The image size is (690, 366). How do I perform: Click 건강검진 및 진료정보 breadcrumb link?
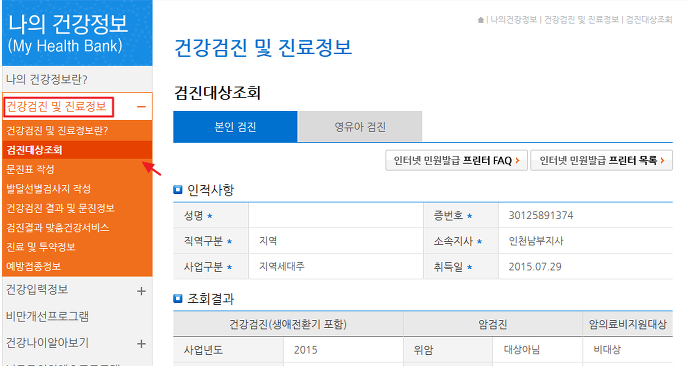point(581,20)
